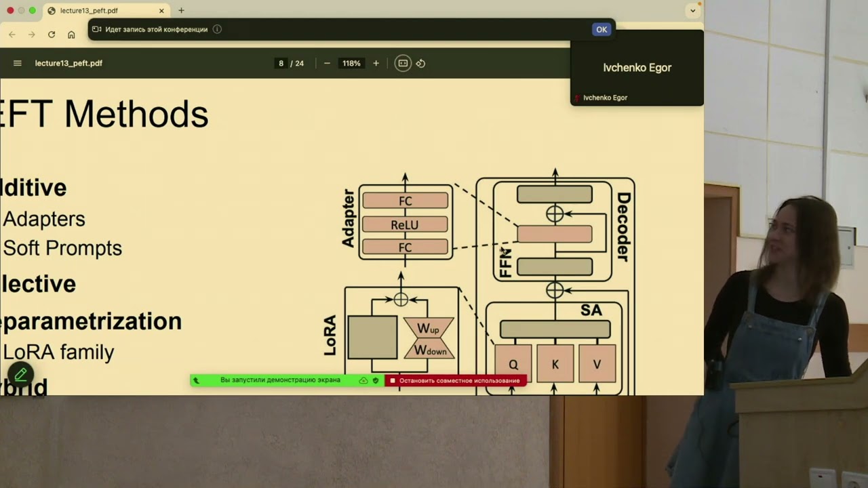This screenshot has height=488, width=868.
Task: Open the tab search dropdown arrow
Action: click(692, 10)
